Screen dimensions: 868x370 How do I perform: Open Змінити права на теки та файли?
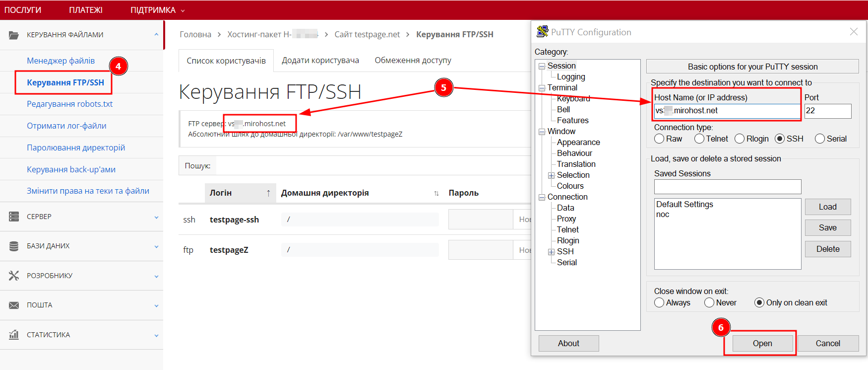pos(88,191)
